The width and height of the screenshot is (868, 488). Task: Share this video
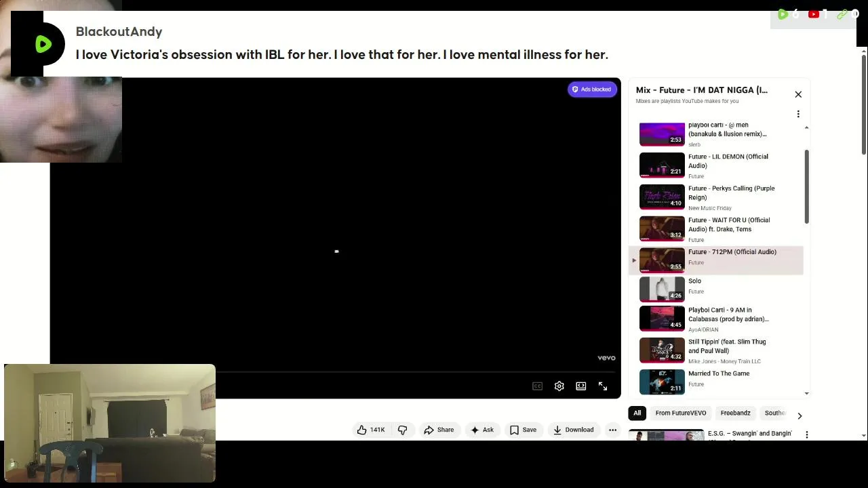point(439,430)
